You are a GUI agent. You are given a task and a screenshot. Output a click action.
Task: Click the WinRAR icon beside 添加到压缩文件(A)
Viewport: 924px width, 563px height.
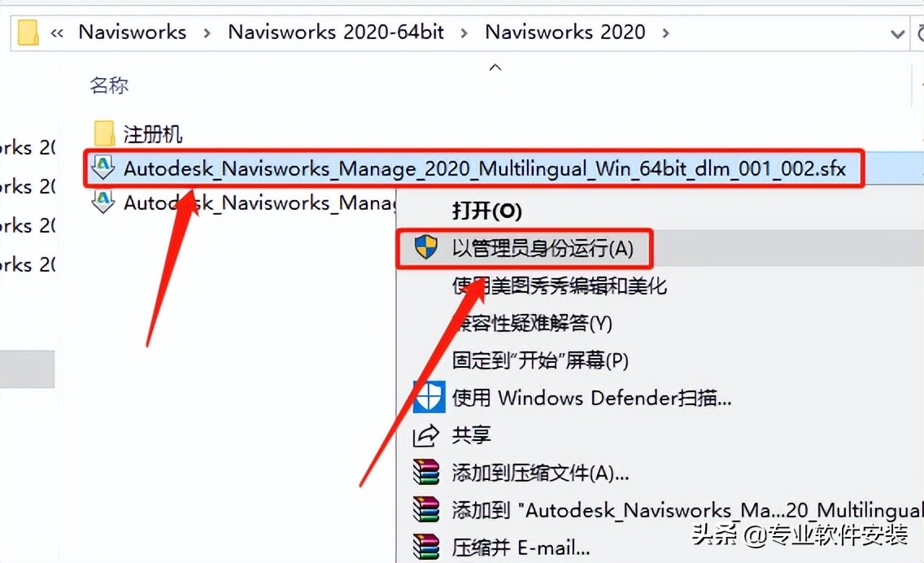426,472
